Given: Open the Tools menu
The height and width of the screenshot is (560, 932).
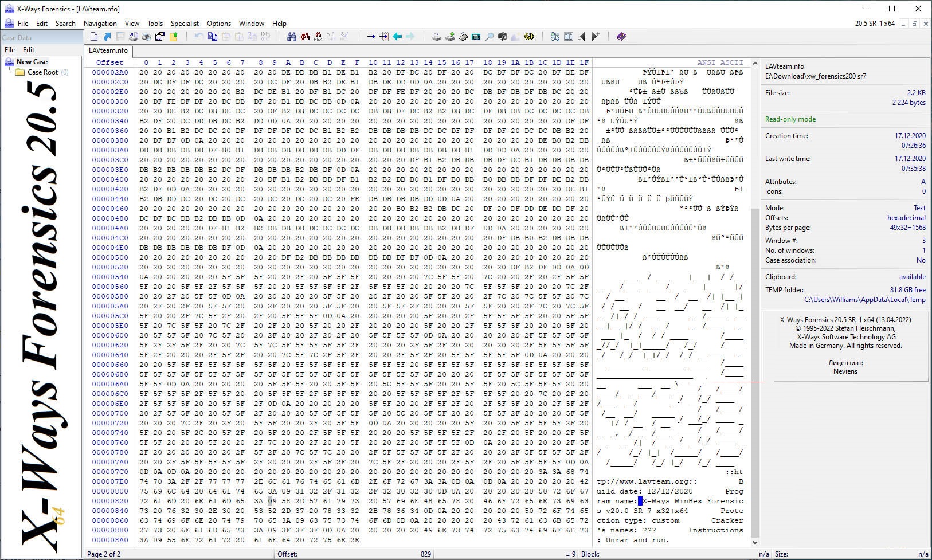Looking at the screenshot, I should pyautogui.click(x=155, y=24).
